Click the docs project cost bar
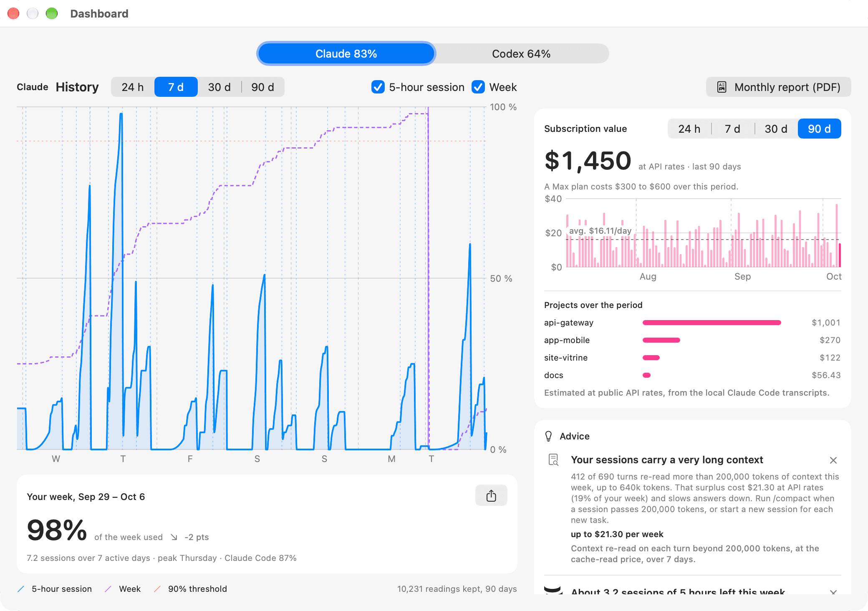The image size is (868, 611). point(646,375)
